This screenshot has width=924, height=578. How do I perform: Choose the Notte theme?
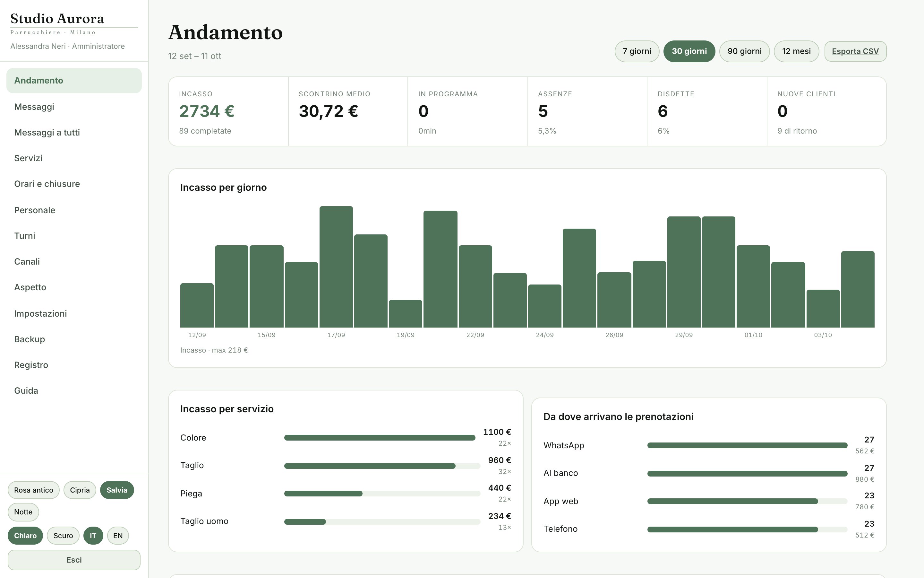coord(23,512)
